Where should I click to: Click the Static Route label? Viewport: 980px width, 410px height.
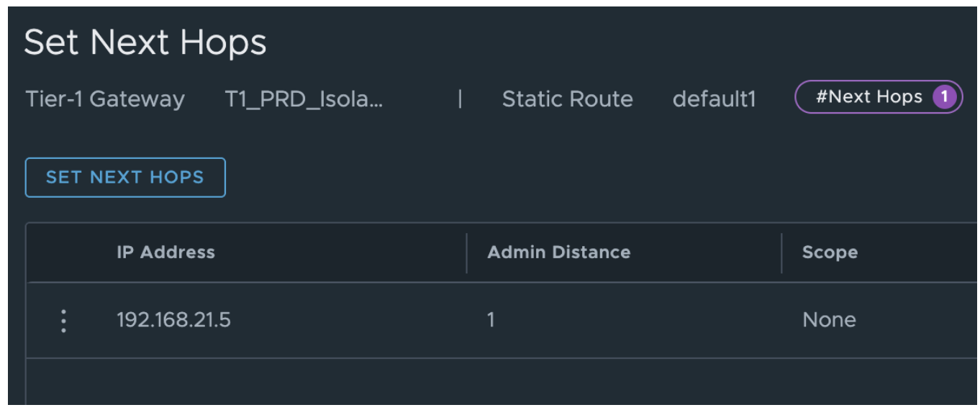tap(567, 99)
